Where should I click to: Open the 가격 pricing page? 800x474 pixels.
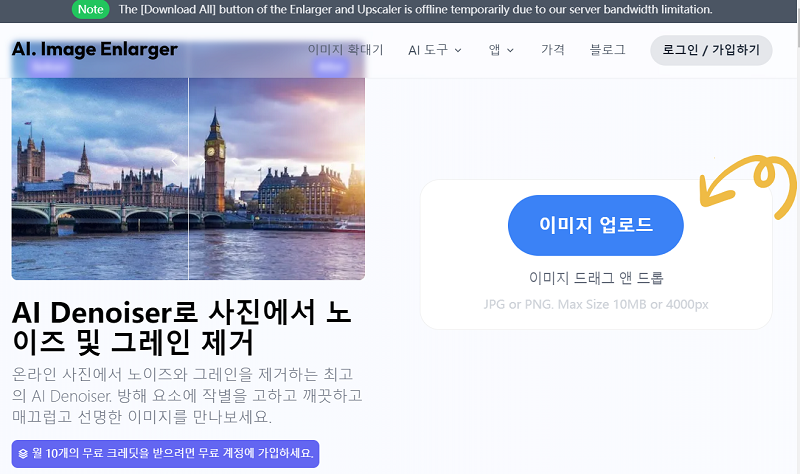[x=553, y=49]
